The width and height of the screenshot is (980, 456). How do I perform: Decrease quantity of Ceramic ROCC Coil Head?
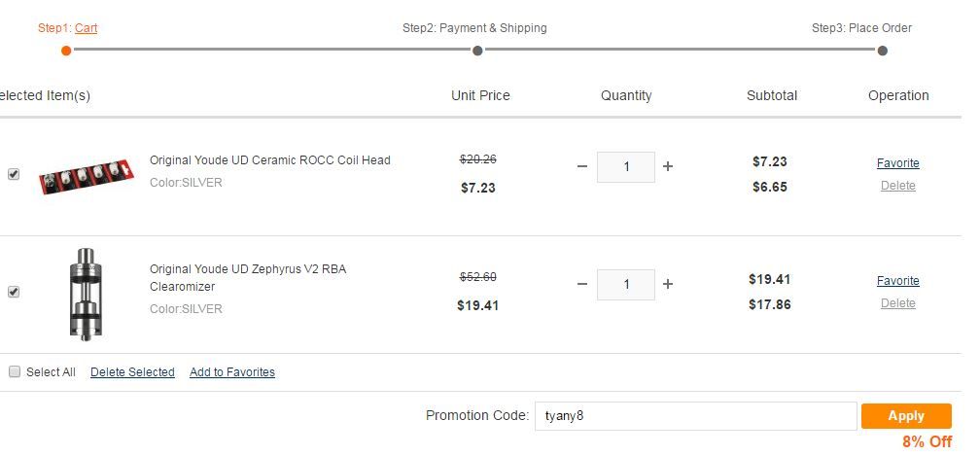581,166
